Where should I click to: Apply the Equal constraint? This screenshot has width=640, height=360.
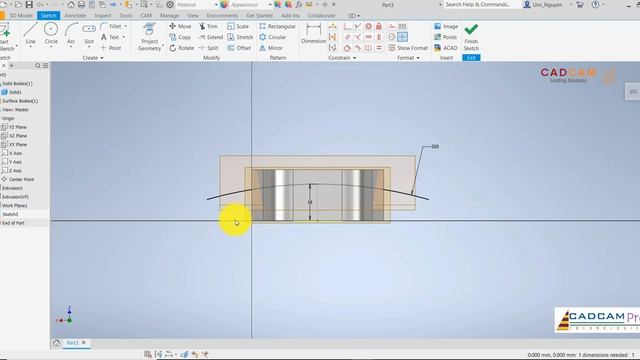coord(379,48)
